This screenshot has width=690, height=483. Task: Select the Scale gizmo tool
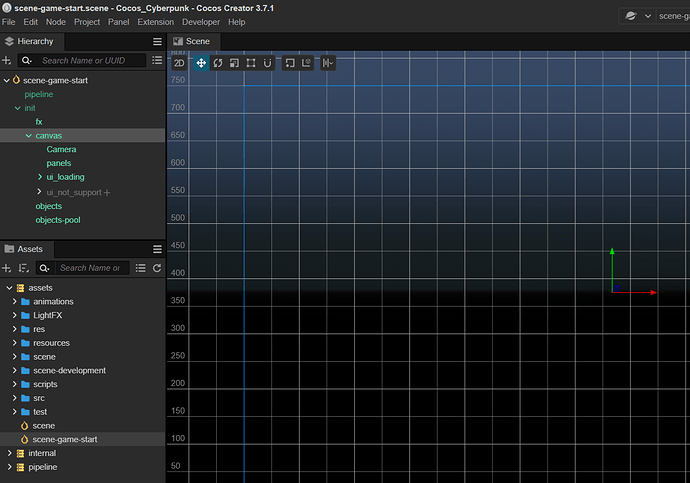235,63
